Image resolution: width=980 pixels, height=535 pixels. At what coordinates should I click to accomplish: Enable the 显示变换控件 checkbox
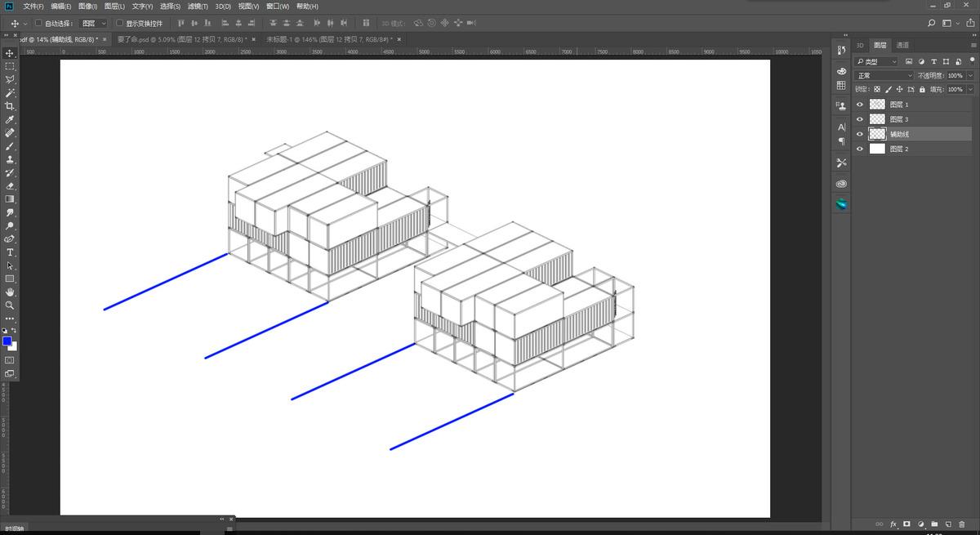[119, 23]
